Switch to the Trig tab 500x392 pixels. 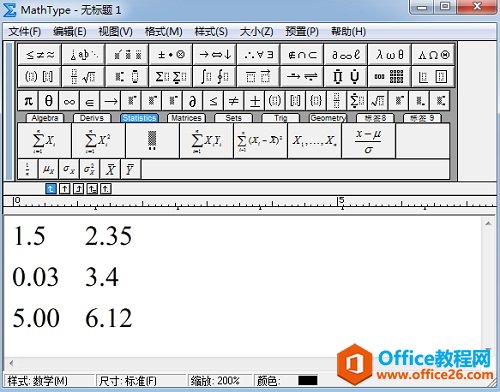click(x=281, y=118)
